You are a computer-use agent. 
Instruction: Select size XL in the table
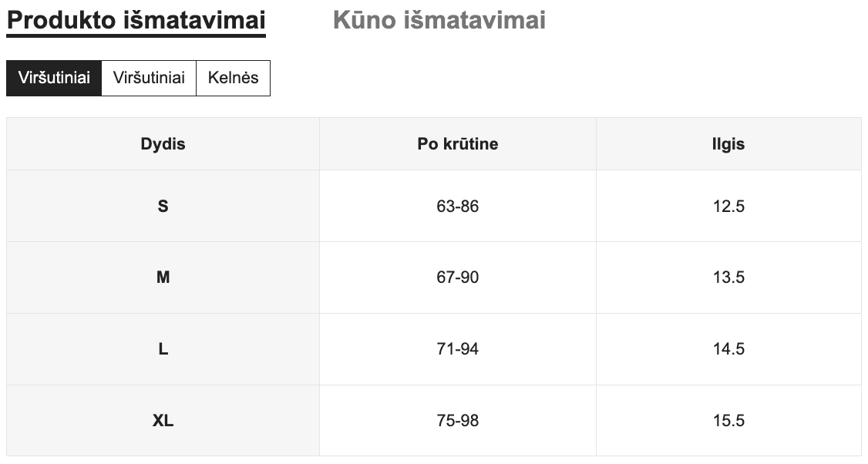coord(162,421)
